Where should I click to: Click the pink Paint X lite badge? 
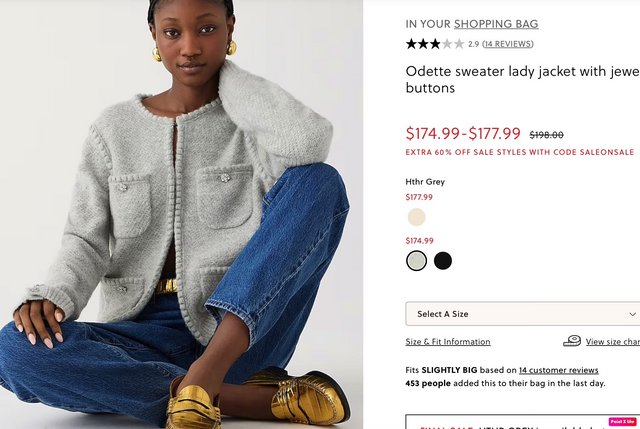point(622,422)
